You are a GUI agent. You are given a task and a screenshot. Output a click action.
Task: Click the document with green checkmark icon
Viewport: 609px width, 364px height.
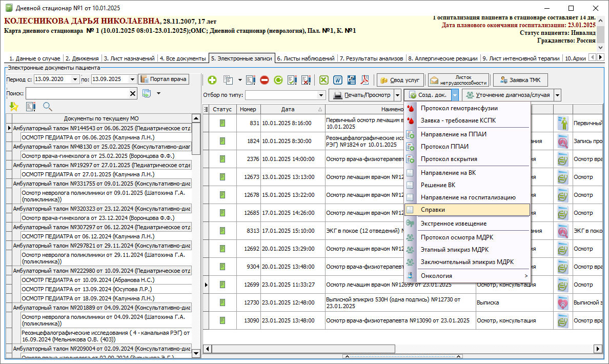click(292, 80)
